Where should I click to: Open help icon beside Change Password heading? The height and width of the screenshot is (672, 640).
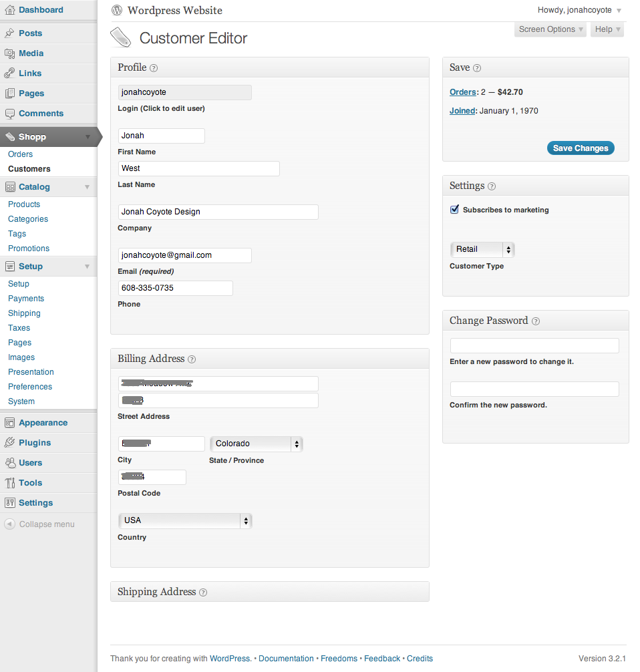point(535,321)
